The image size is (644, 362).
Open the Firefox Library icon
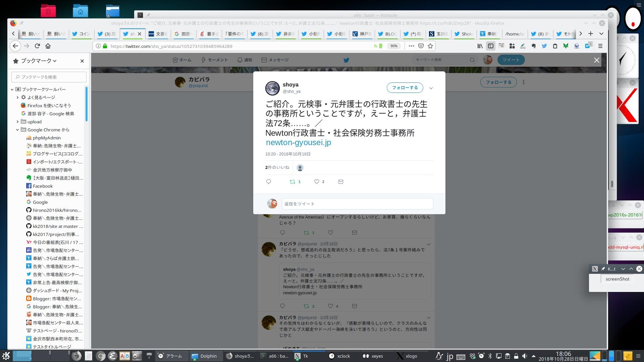coord(480,46)
